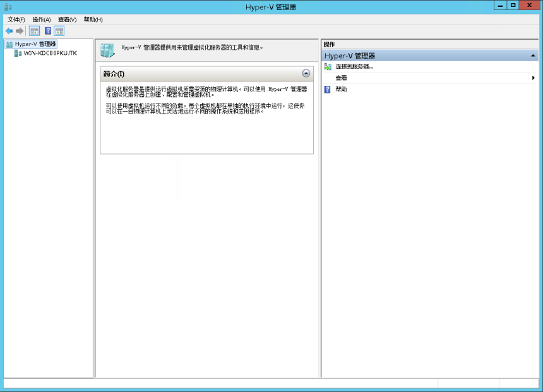This screenshot has width=543, height=392.
Task: Close the Hyper-V 管理器 window
Action: click(x=529, y=6)
